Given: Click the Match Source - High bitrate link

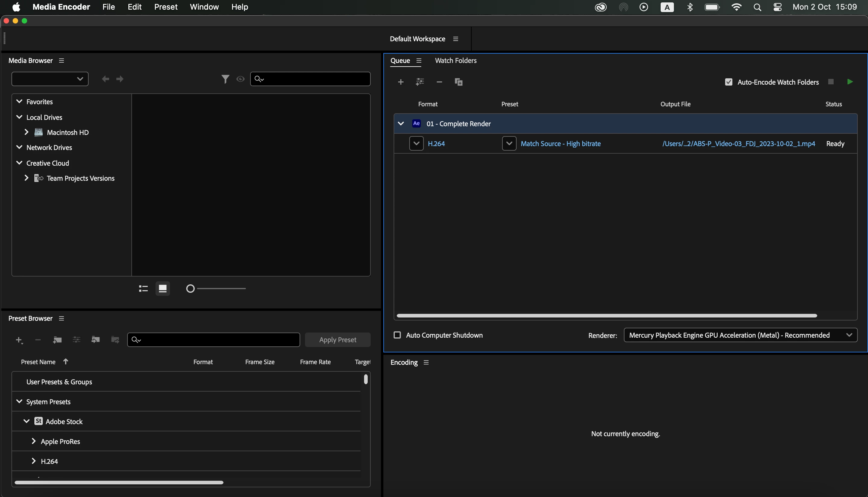Looking at the screenshot, I should (x=560, y=144).
